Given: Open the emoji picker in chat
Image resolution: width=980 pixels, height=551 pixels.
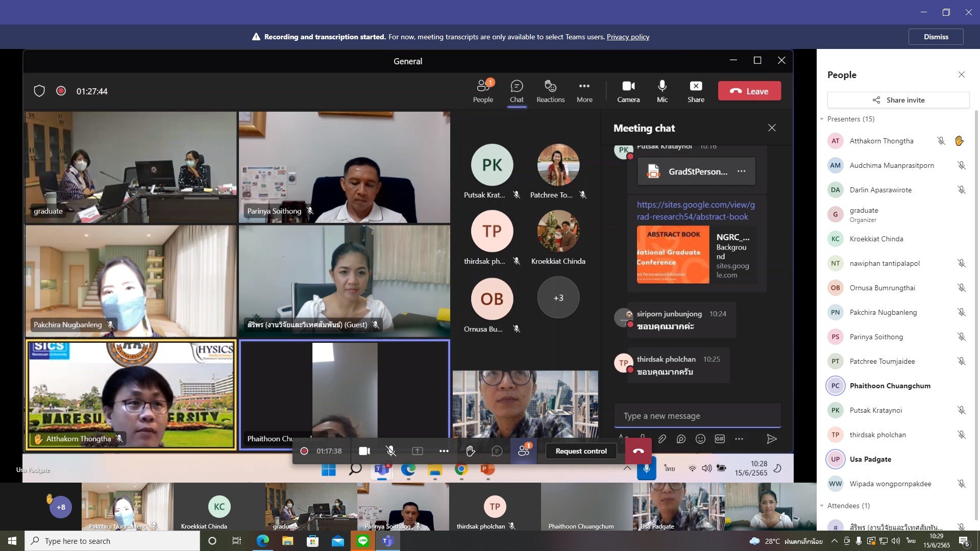Looking at the screenshot, I should point(700,439).
